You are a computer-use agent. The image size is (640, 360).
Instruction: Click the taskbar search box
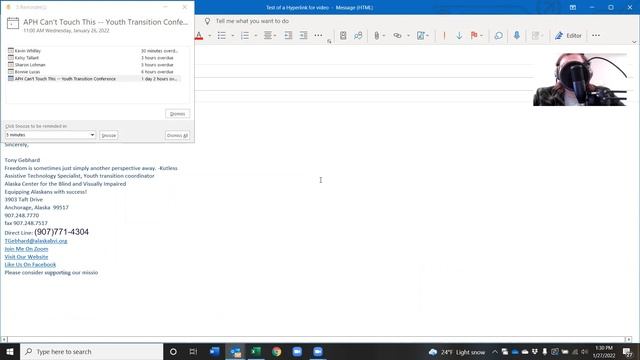coord(92,351)
